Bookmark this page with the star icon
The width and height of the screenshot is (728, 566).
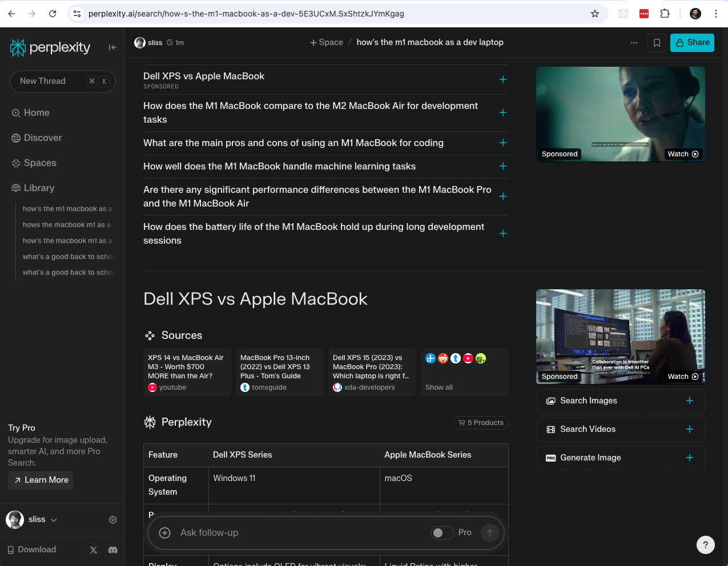point(595,14)
